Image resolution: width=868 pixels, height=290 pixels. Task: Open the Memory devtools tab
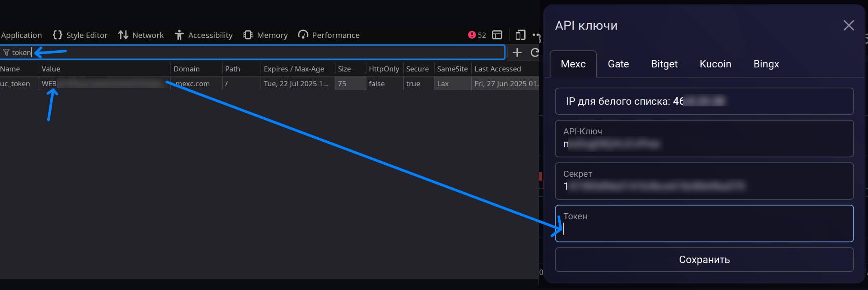(x=265, y=35)
